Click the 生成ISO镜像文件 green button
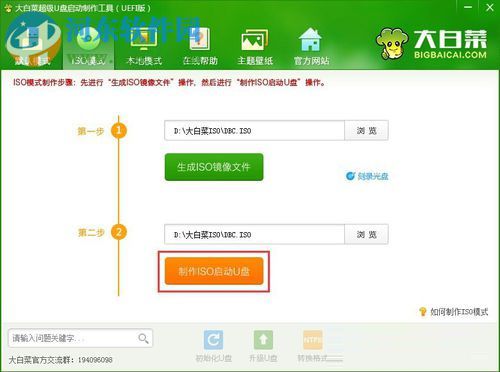This screenshot has height=372, width=500. click(x=214, y=167)
